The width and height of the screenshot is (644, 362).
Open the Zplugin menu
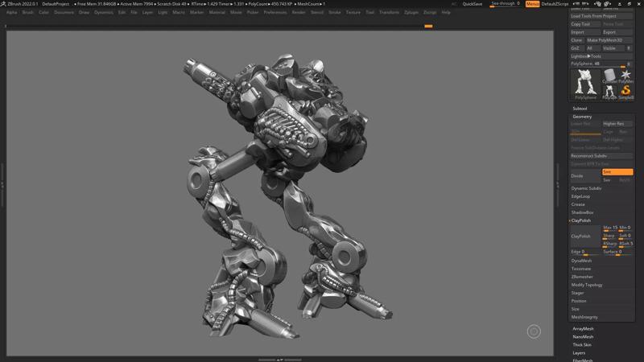(411, 13)
